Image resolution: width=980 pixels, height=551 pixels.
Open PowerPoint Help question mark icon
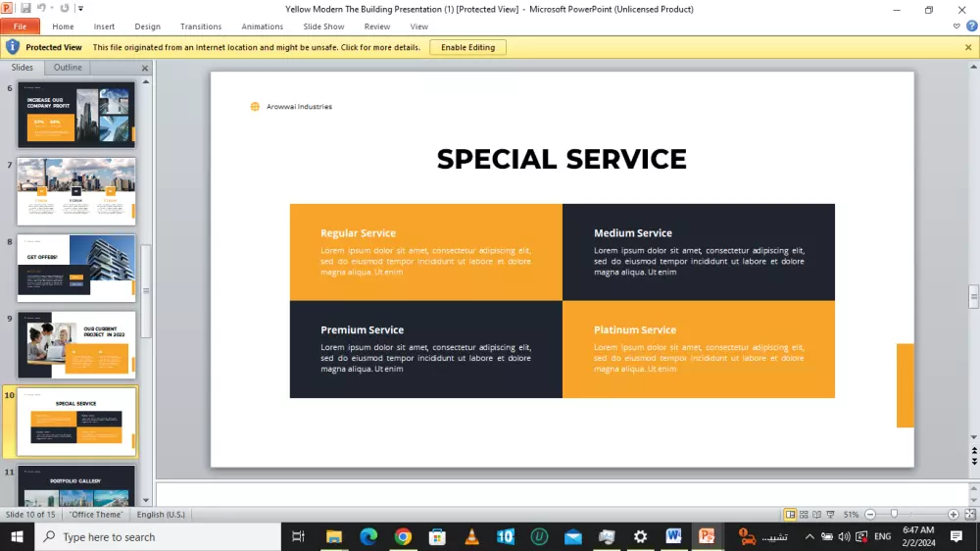pyautogui.click(x=971, y=26)
